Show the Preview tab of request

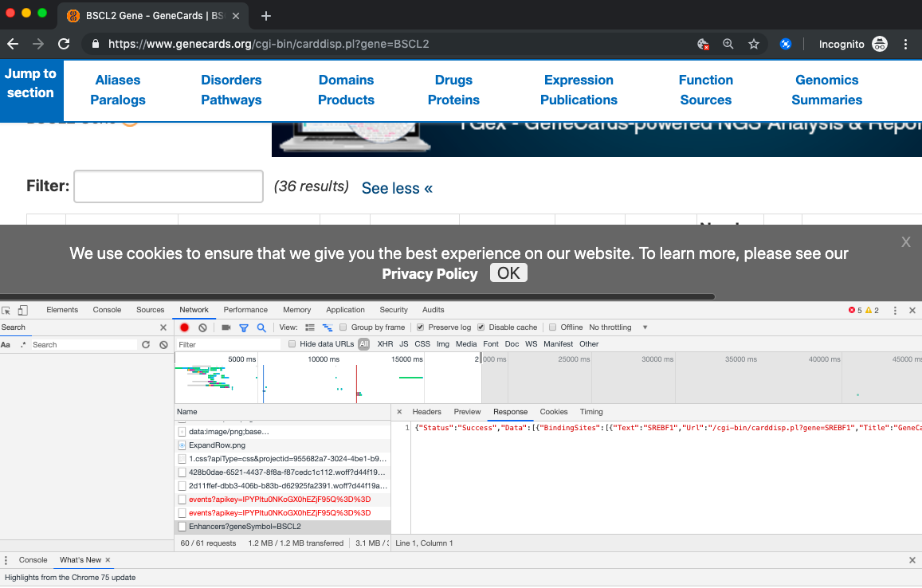tap(468, 412)
